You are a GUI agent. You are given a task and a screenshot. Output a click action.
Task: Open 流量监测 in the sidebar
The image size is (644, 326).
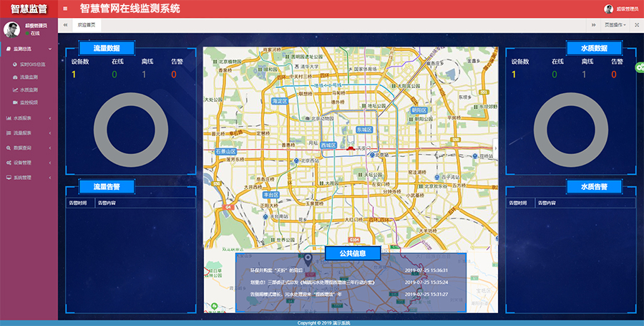(29, 77)
